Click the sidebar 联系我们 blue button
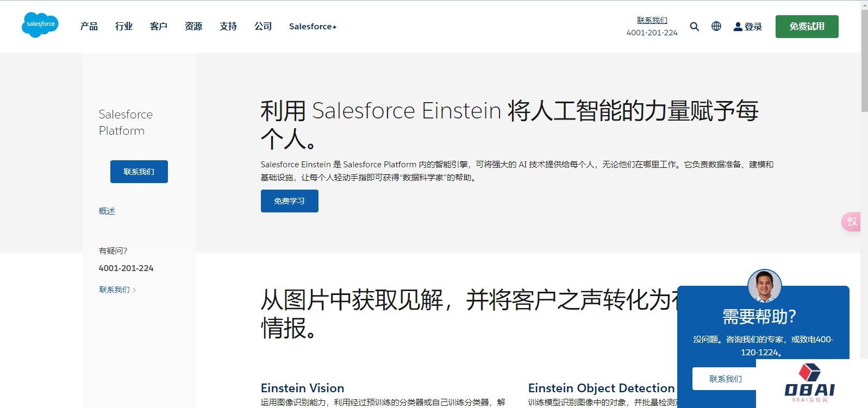The image size is (868, 408). [x=139, y=172]
